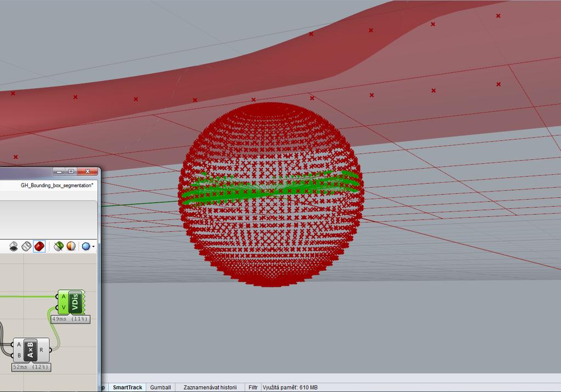Click the GH_Bounding_box_segmentation document title
Viewport: 561px width, 392px height.
tap(57, 185)
